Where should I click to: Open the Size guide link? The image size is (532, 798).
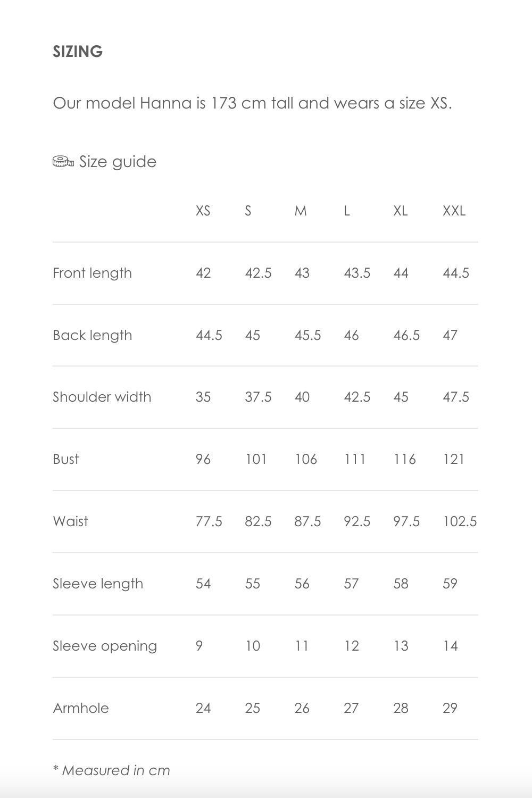coord(118,162)
